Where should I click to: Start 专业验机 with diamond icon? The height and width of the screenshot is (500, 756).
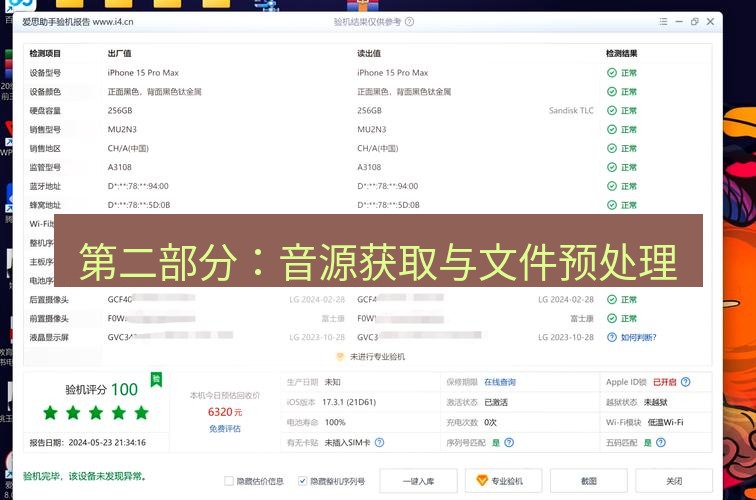(x=503, y=481)
